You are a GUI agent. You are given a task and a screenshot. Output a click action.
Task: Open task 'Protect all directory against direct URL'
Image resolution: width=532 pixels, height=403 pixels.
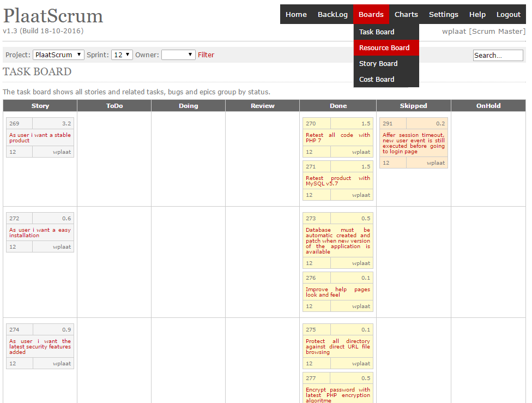tap(338, 347)
